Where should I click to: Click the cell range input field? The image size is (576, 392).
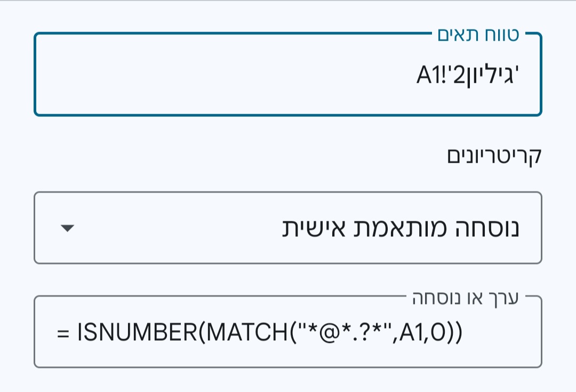point(288,75)
